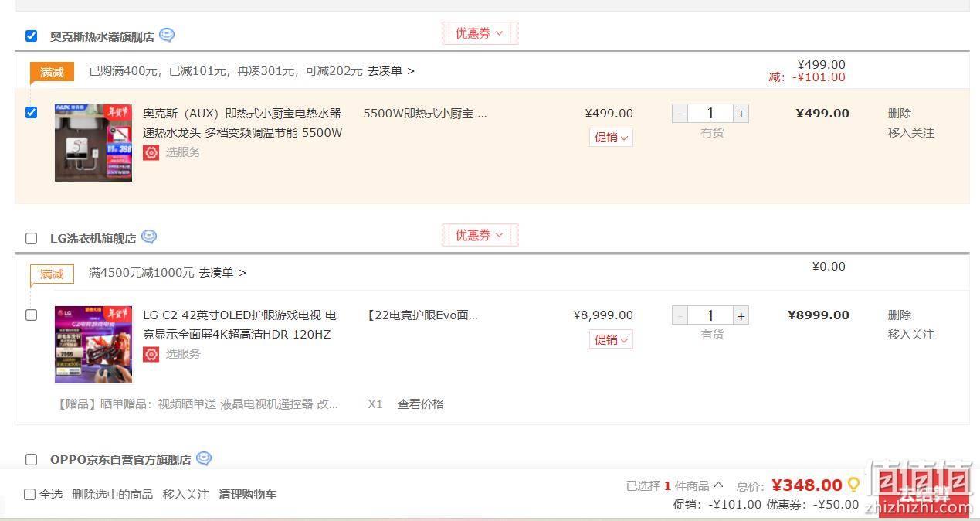The height and width of the screenshot is (521, 980).
Task: Click 去凑单 link in AUX promotion row
Action: [x=391, y=71]
